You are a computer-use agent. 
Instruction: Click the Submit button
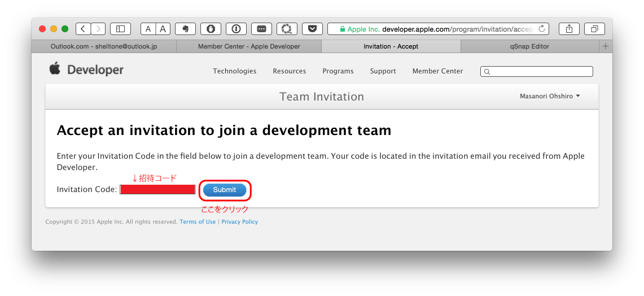coord(225,190)
